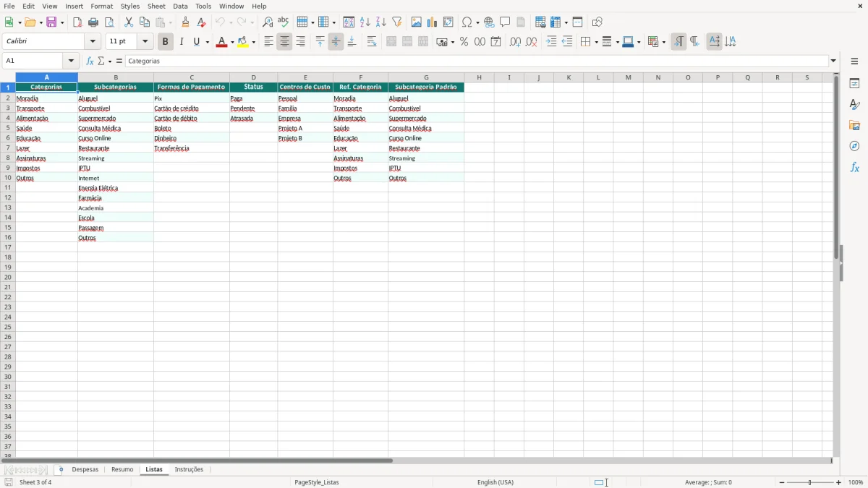Adjust the zoom slider
This screenshot has width=868, height=488.
[810, 482]
